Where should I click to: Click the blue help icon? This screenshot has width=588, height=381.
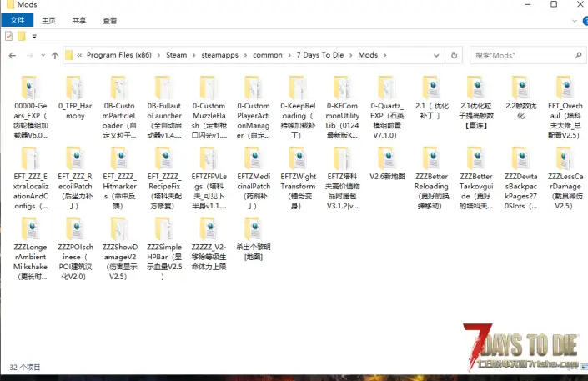click(585, 21)
